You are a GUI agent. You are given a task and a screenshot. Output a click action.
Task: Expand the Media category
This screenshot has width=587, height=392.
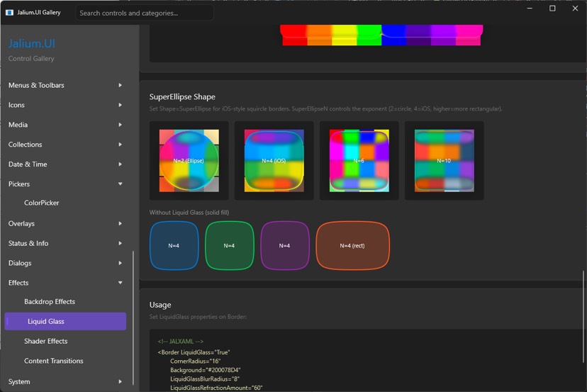coord(65,125)
